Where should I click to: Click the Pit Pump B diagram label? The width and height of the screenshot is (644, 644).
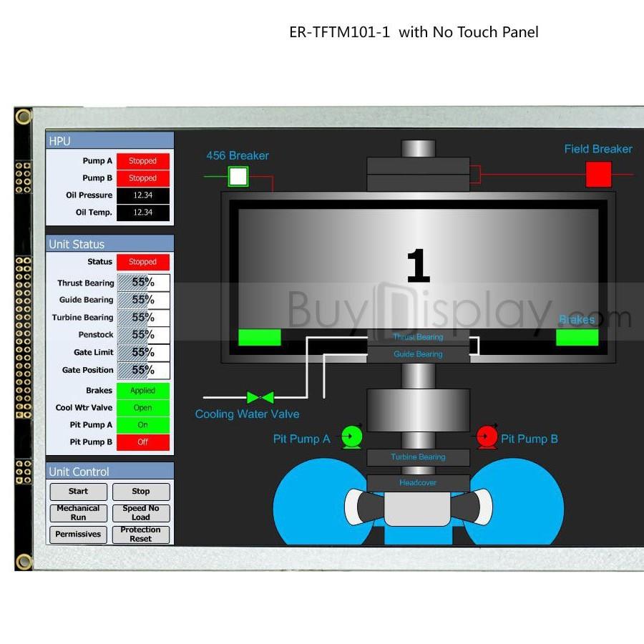530,439
